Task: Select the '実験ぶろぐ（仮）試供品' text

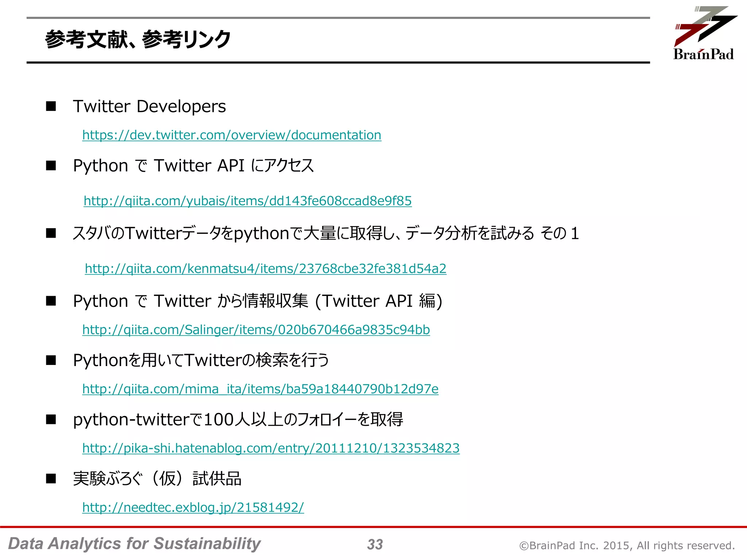Action: coord(157,479)
